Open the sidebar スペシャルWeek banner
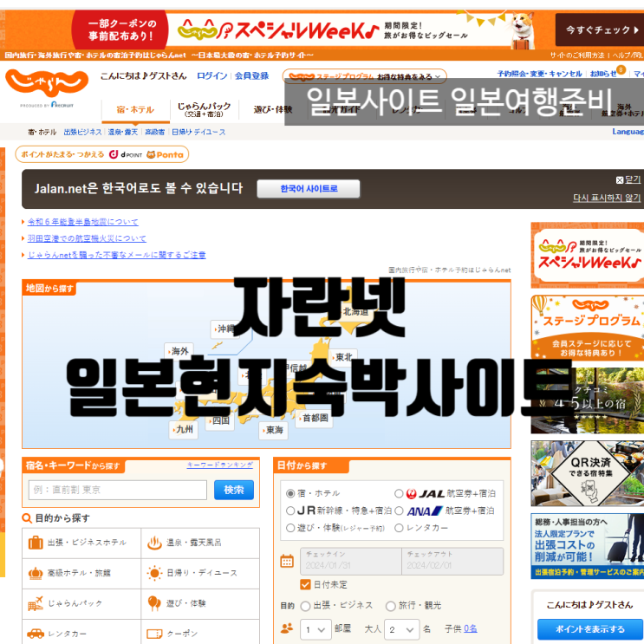 [588, 255]
